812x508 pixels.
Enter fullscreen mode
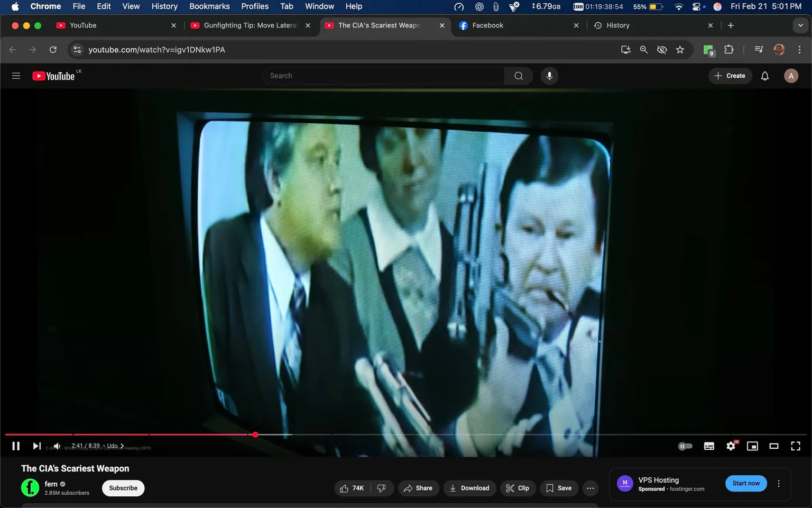796,446
